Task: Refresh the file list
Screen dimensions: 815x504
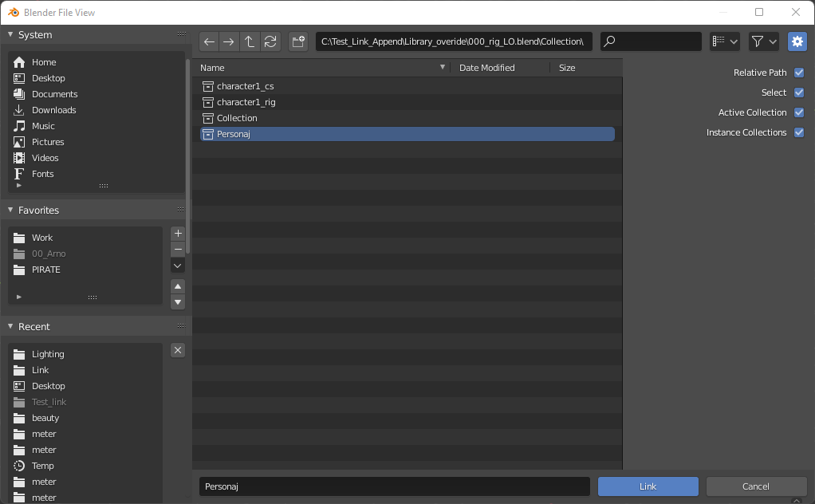Action: pyautogui.click(x=270, y=41)
